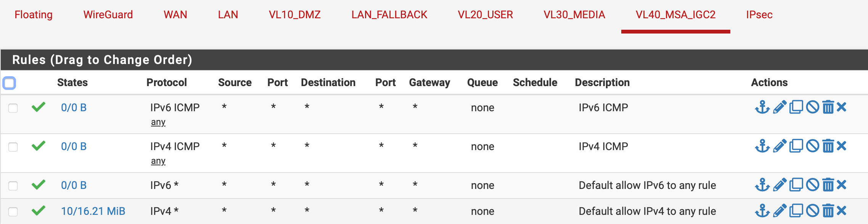Click 'any' subtype under IPv4 ICMP protocol
The image size is (868, 224).
click(158, 161)
